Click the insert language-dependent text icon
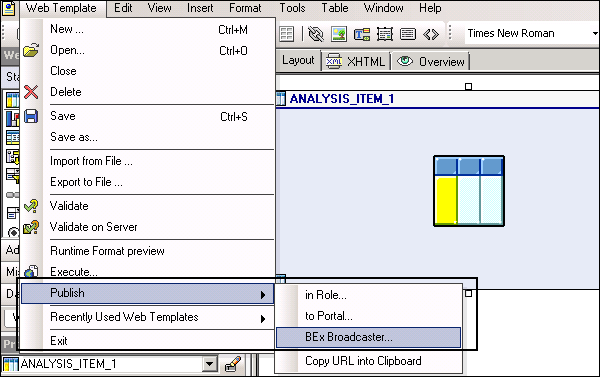The height and width of the screenshot is (377, 600). pyautogui.click(x=362, y=34)
